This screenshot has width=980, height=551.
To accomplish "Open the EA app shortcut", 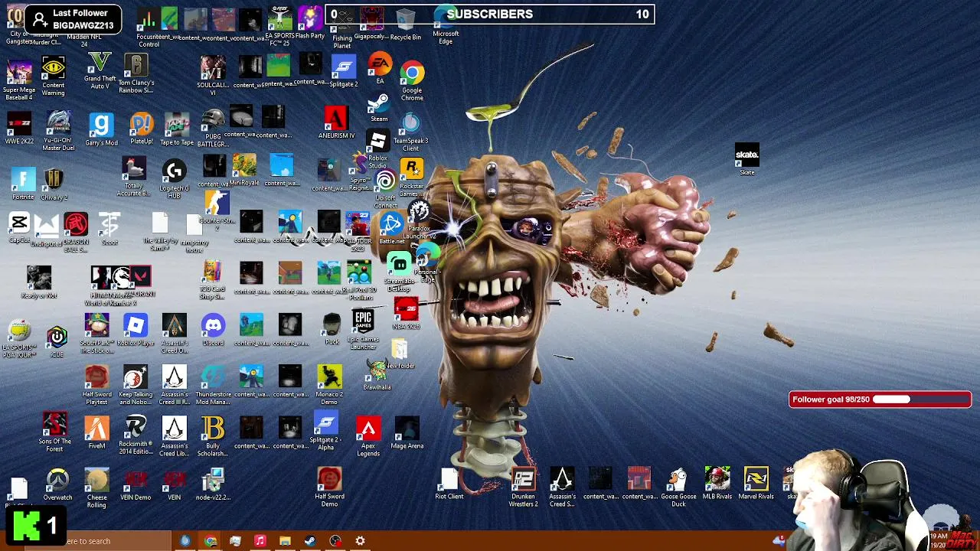I will point(380,67).
